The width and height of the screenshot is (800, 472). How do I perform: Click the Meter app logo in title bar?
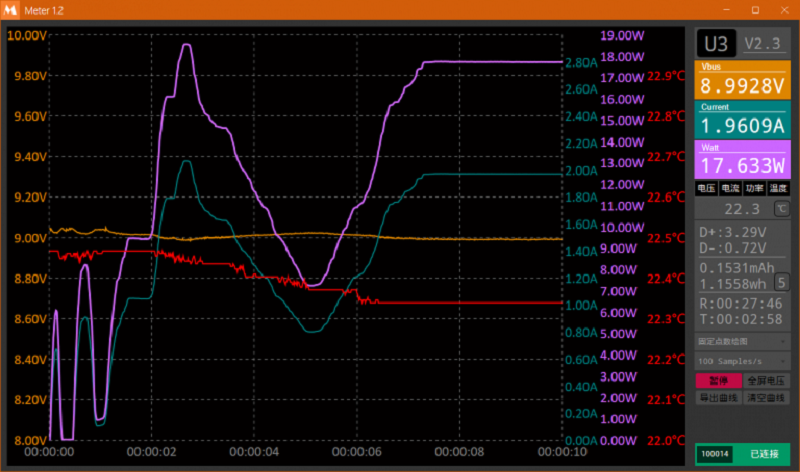(x=11, y=10)
